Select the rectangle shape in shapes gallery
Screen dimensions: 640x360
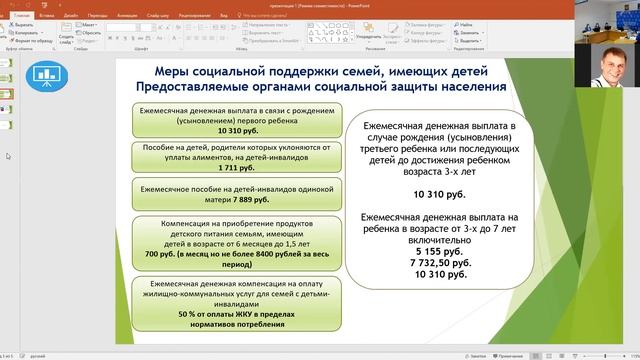coord(331,25)
